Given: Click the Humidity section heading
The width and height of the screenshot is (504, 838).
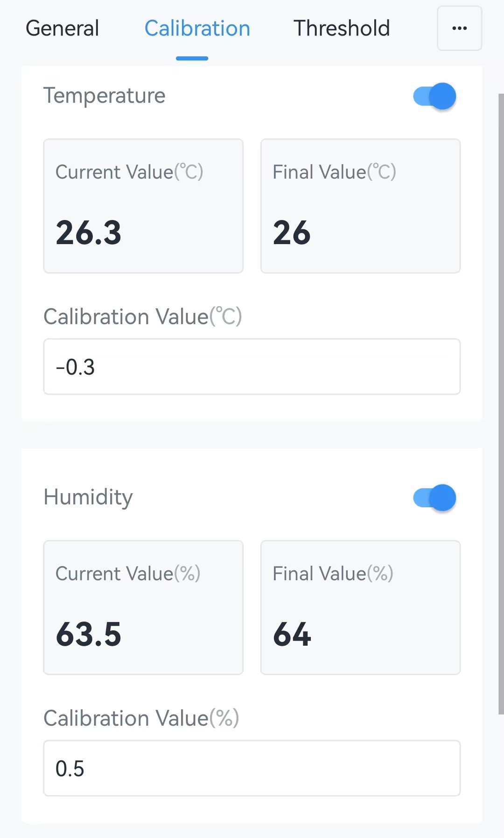Looking at the screenshot, I should 88,497.
